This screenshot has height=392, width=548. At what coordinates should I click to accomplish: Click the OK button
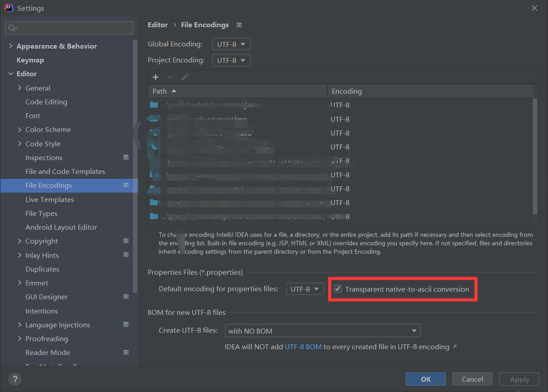pyautogui.click(x=426, y=379)
